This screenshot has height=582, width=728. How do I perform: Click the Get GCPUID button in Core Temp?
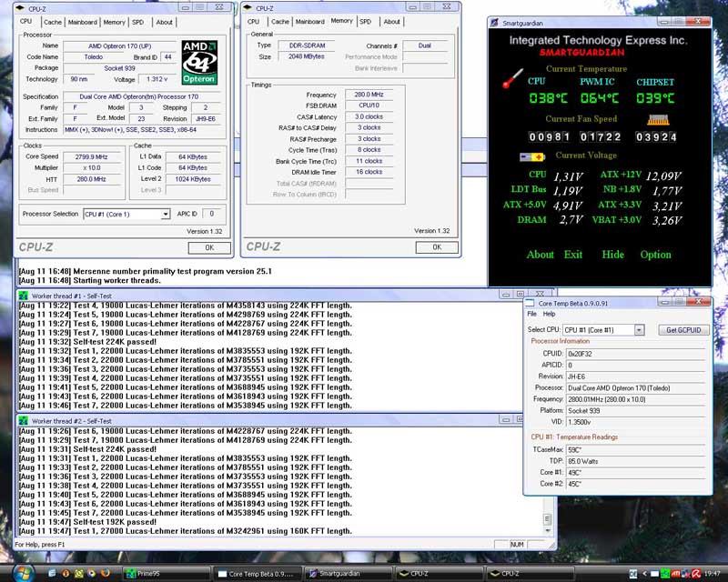(683, 330)
